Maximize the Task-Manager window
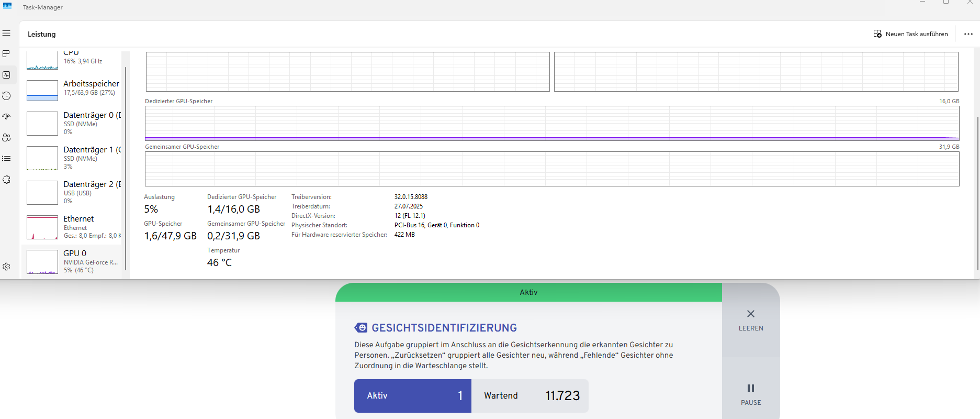This screenshot has height=419, width=980. point(946,2)
